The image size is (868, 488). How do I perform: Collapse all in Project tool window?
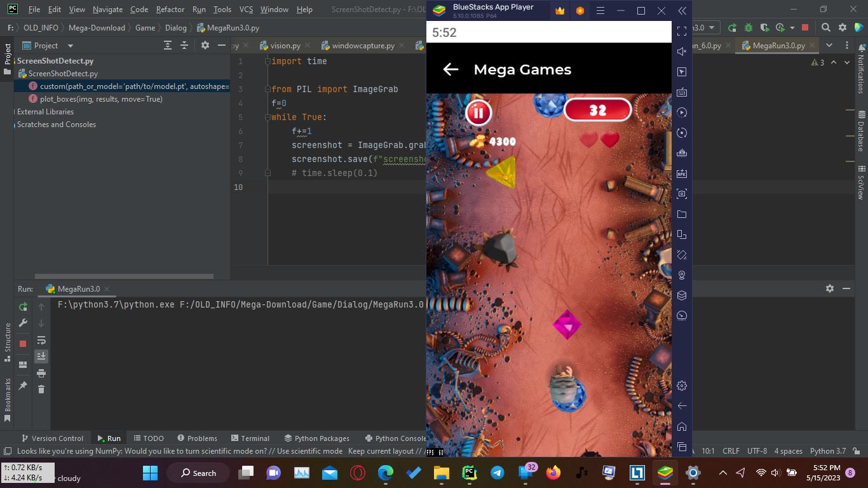pyautogui.click(x=184, y=45)
